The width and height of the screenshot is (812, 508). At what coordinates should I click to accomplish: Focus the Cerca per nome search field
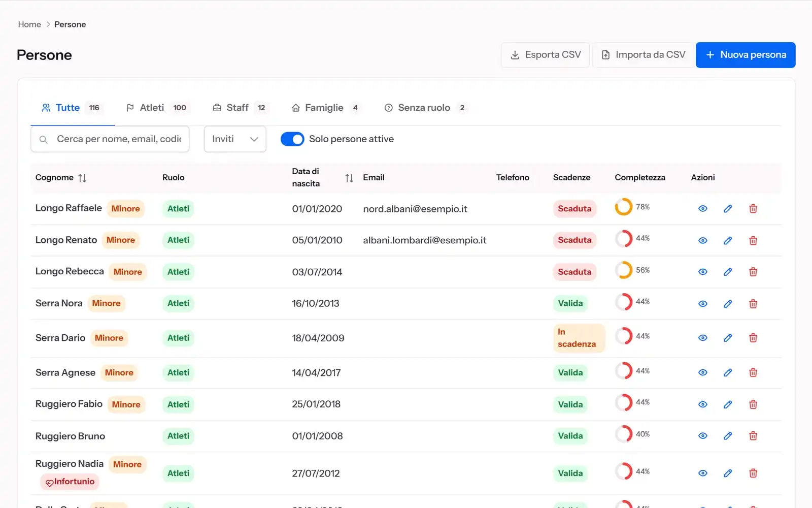110,139
